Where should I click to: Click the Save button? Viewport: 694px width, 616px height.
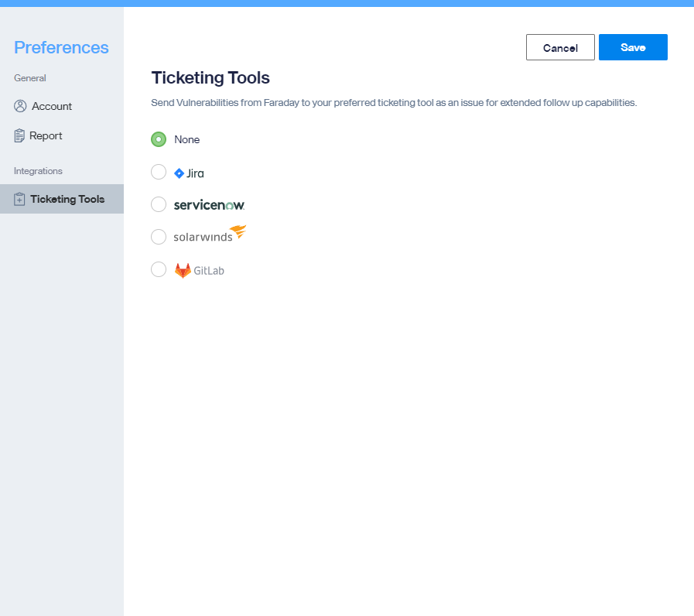633,47
